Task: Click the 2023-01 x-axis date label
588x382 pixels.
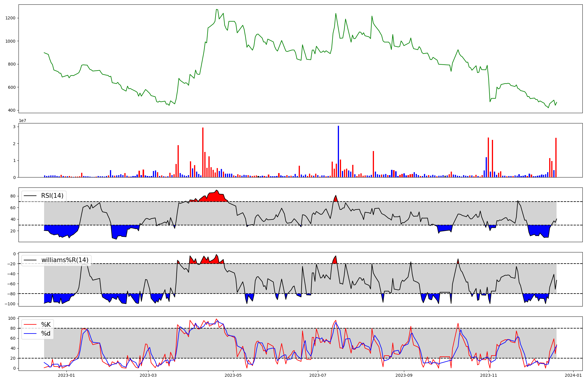Action: 66,375
